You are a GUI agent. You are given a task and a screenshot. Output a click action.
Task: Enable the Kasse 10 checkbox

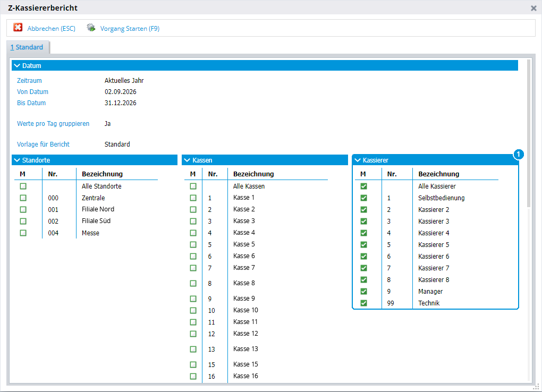click(193, 310)
